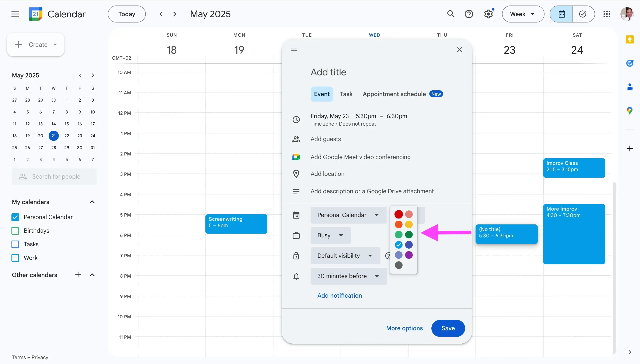Uncheck the Personal Calendar checkbox

point(15,217)
